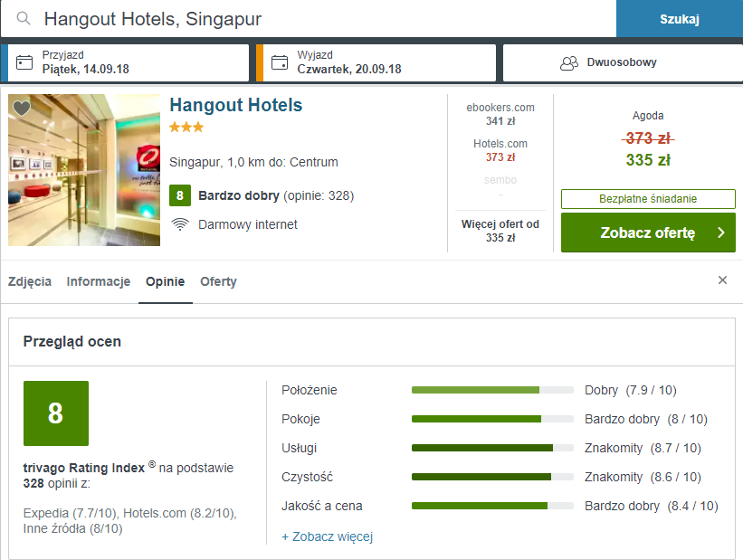Viewport: 743px width, 560px height.
Task: Click the three-star hotel rating
Action: coord(186,128)
